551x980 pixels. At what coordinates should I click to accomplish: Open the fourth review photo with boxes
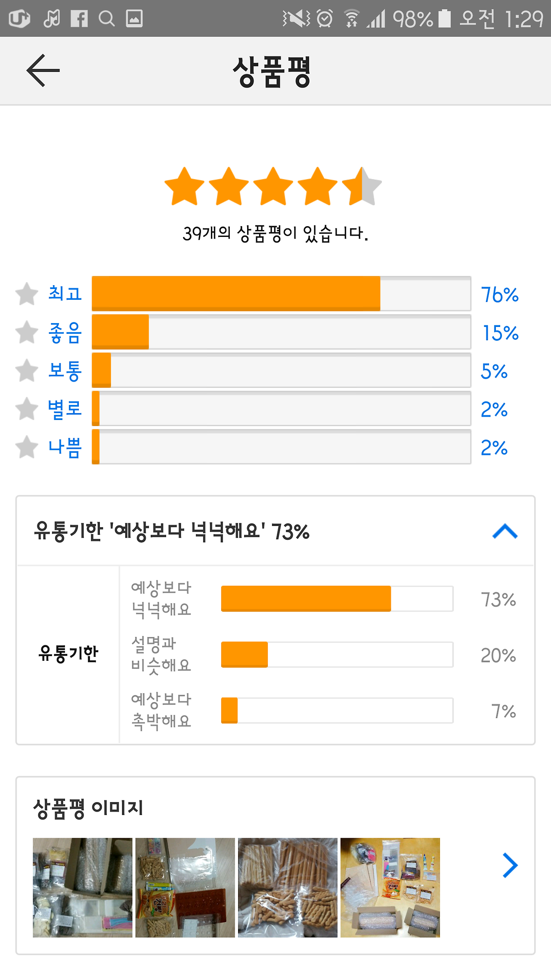pos(390,887)
